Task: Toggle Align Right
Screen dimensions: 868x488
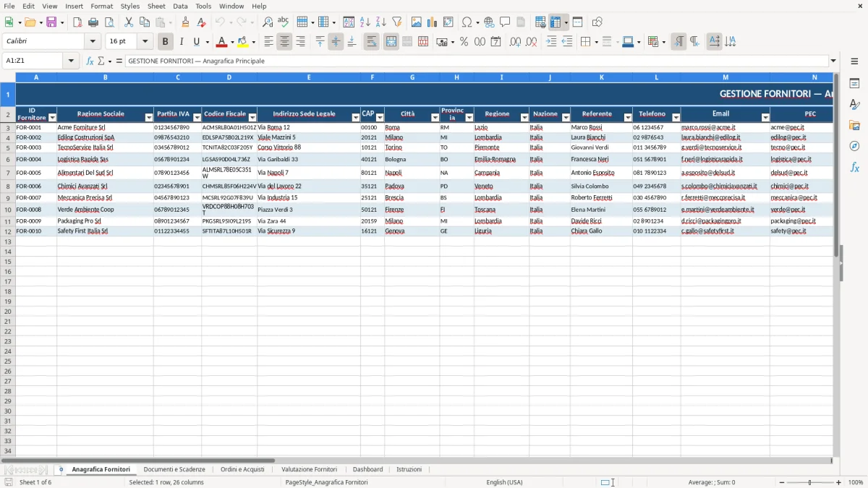Action: pos(300,42)
